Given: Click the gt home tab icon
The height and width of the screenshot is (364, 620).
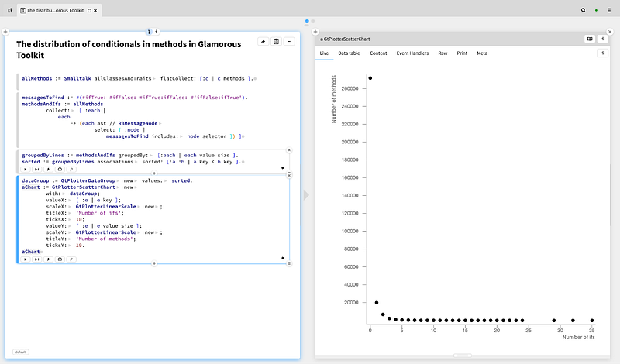Looking at the screenshot, I should click(x=10, y=12).
